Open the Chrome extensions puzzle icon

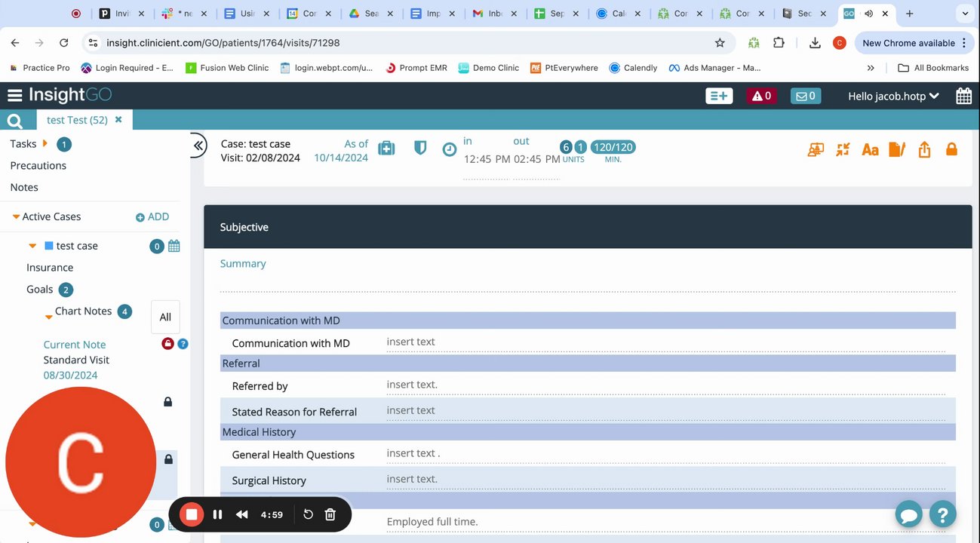[x=779, y=43]
